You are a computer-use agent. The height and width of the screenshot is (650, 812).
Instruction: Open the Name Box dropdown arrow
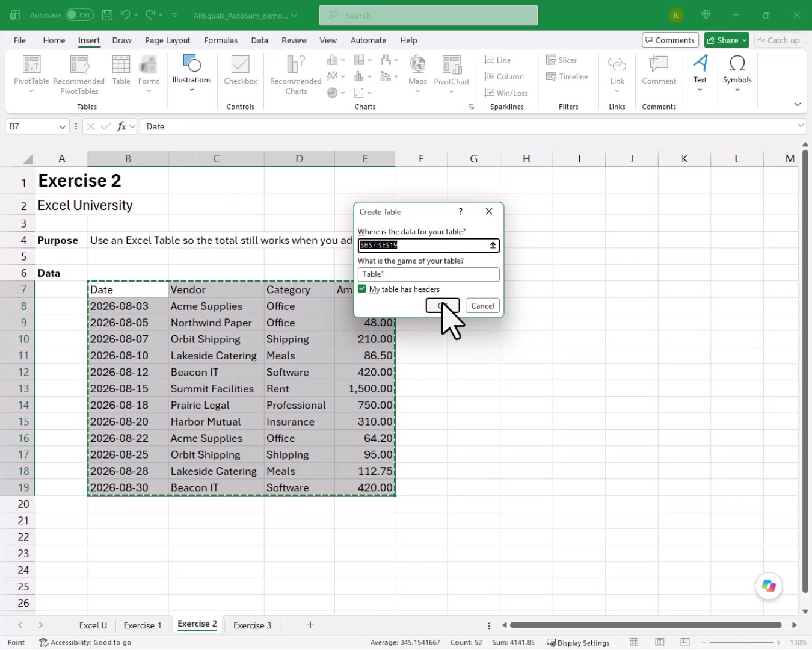click(62, 126)
